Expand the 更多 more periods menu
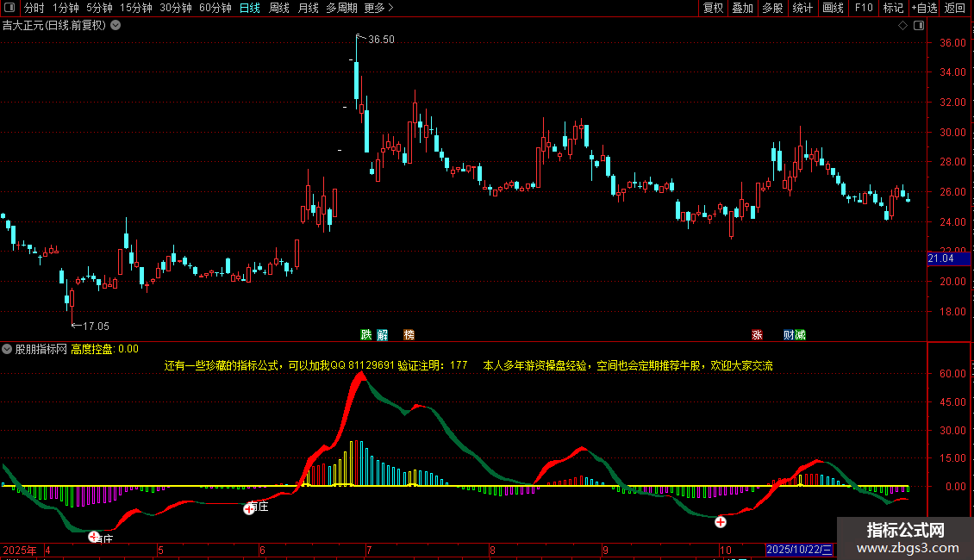The width and height of the screenshot is (974, 560). (379, 8)
